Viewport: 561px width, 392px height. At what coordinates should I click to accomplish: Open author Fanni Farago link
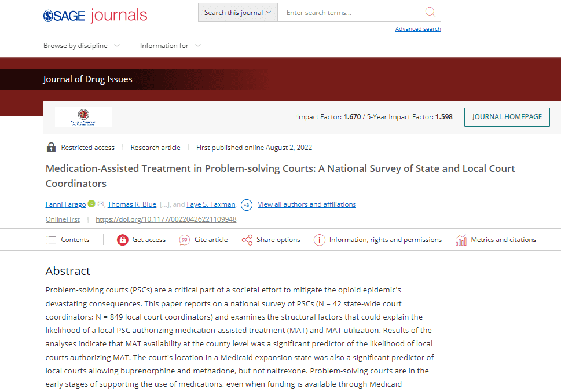click(66, 204)
